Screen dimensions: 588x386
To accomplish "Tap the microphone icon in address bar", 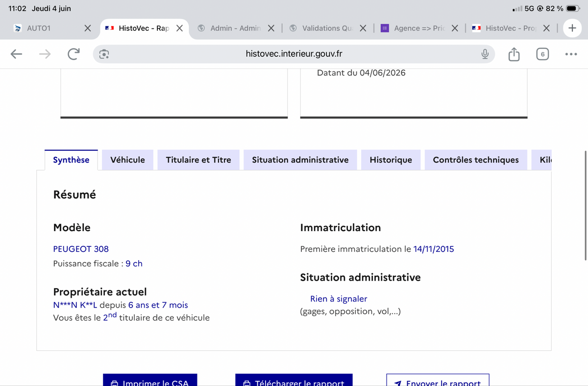I will point(485,54).
